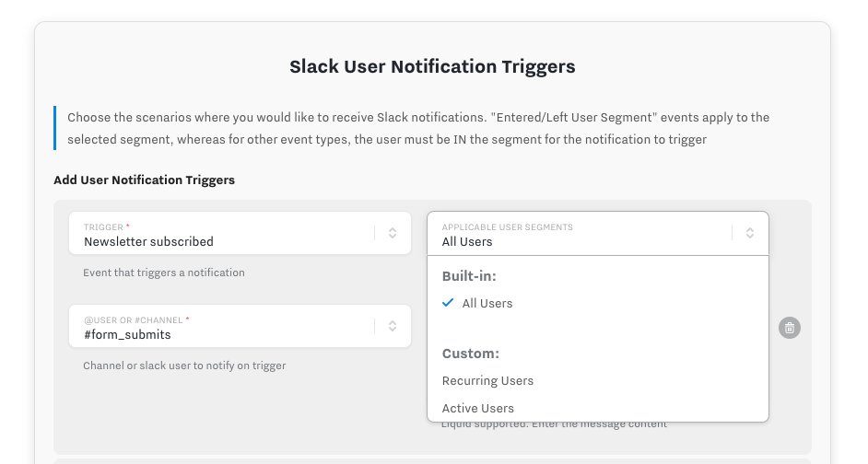Image resolution: width=868 pixels, height=464 pixels.
Task: Click the Add User Notification Triggers section label
Action: [144, 180]
